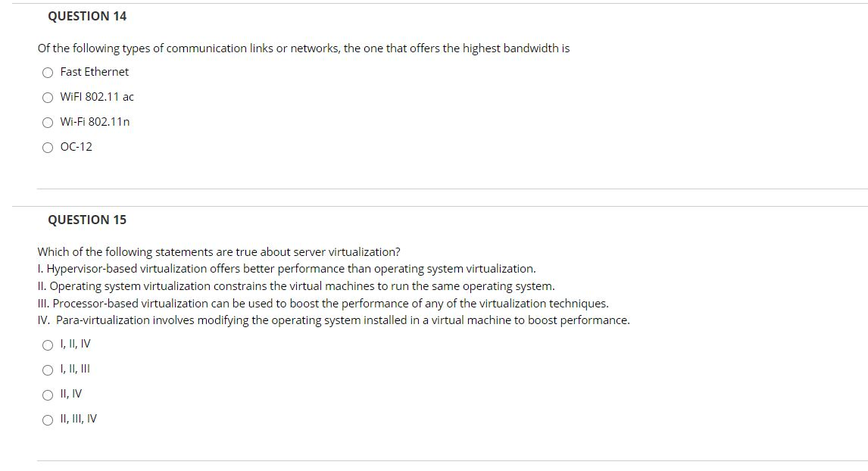Click the OC-12 answer label text
This screenshot has height=471, width=868.
tap(76, 147)
